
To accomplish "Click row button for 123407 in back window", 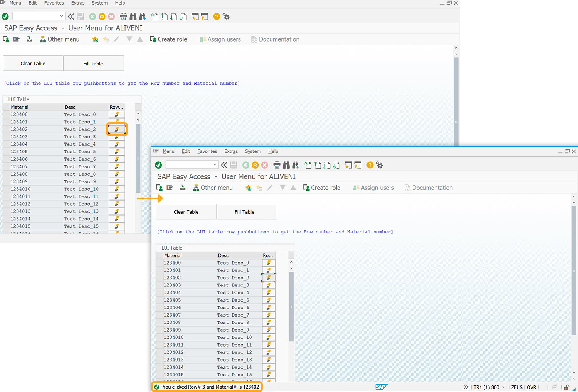I will 117,167.
